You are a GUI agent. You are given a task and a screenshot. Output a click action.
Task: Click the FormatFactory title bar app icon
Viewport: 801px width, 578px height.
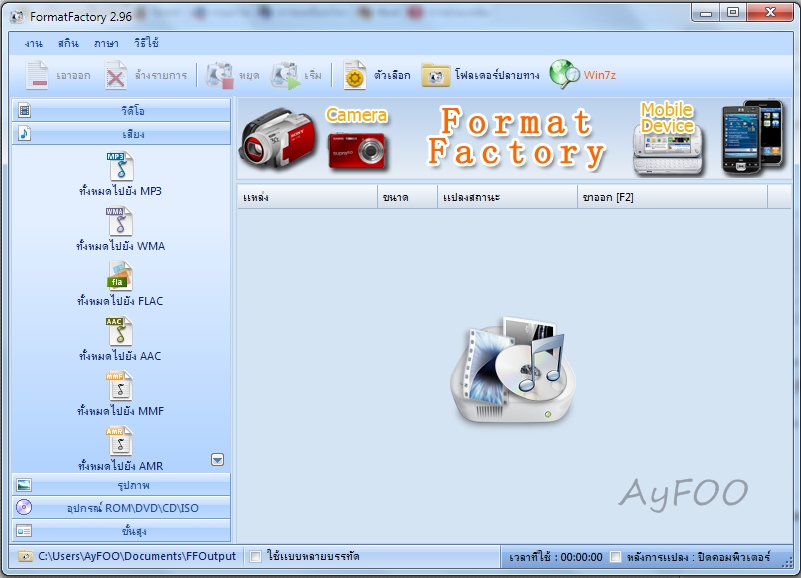point(17,17)
